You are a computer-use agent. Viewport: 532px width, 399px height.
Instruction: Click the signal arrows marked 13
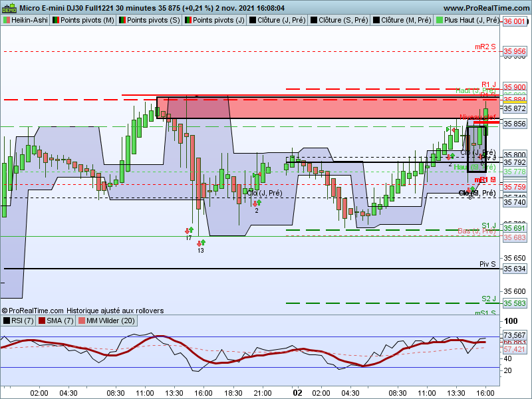pos(201,243)
